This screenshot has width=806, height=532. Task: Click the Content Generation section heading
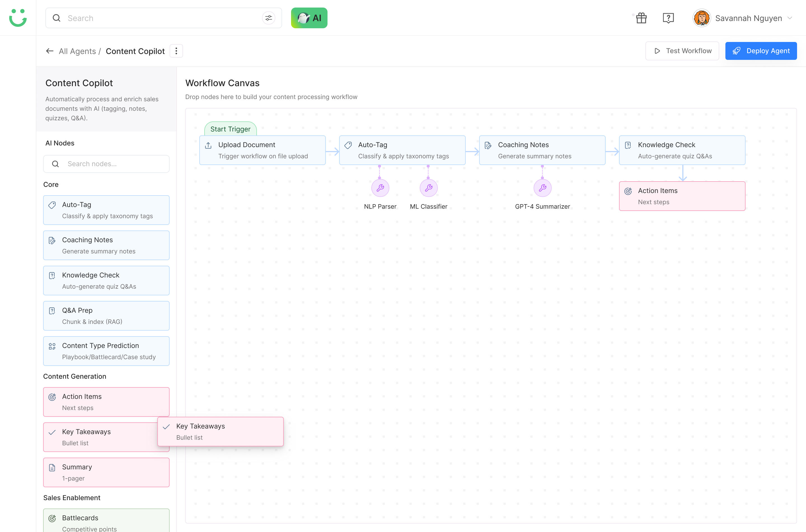tap(75, 376)
